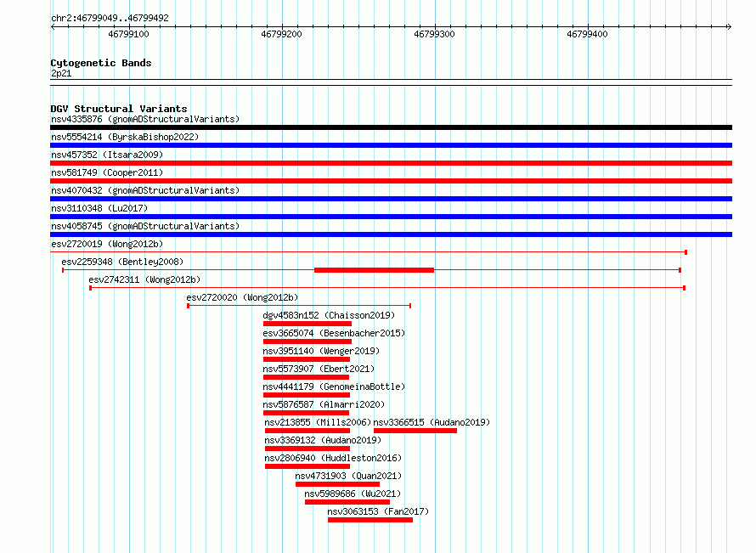Click the blue nsv4058745 variant bar

coord(391,234)
